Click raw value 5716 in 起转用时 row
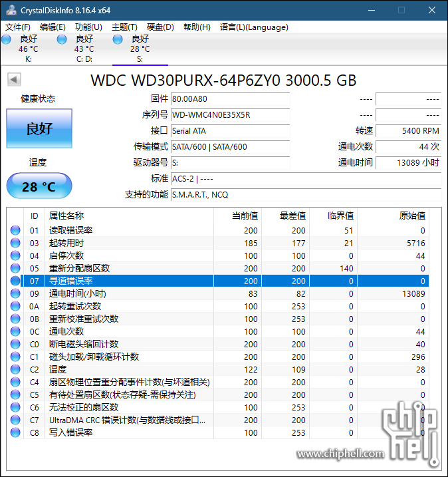 coord(416,243)
